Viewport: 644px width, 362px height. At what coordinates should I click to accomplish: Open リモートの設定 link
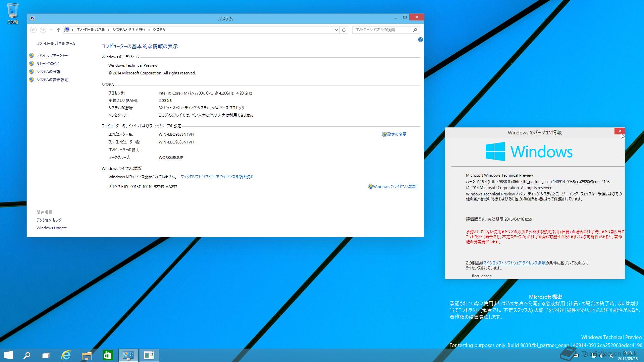[x=48, y=64]
